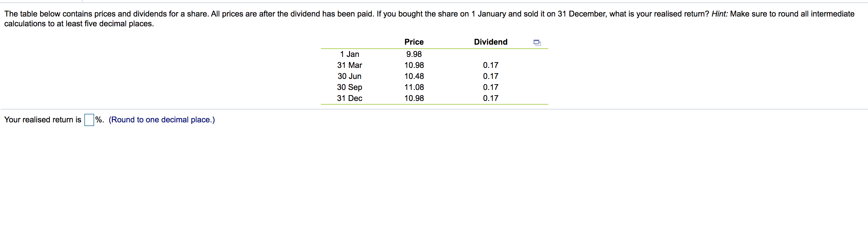Screen dimensions: 868x238
Task: Select the 31 Mar price value 10.98
Action: pyautogui.click(x=414, y=65)
